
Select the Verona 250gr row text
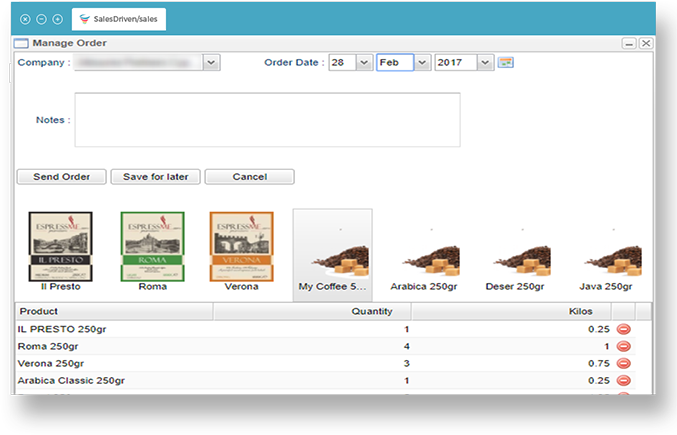[x=51, y=364]
